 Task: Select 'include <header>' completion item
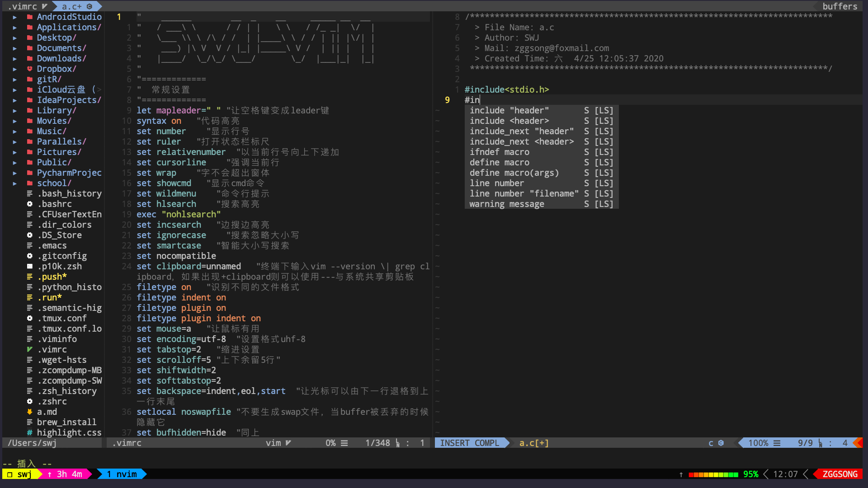(x=509, y=121)
